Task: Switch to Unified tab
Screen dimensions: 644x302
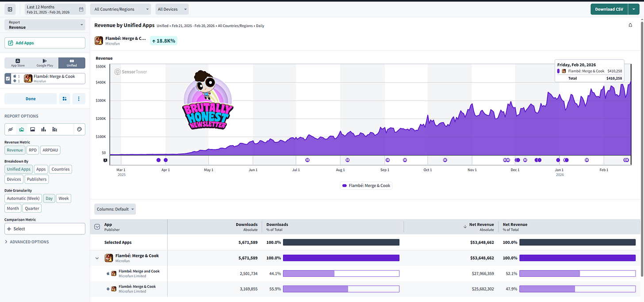Action: (72, 63)
